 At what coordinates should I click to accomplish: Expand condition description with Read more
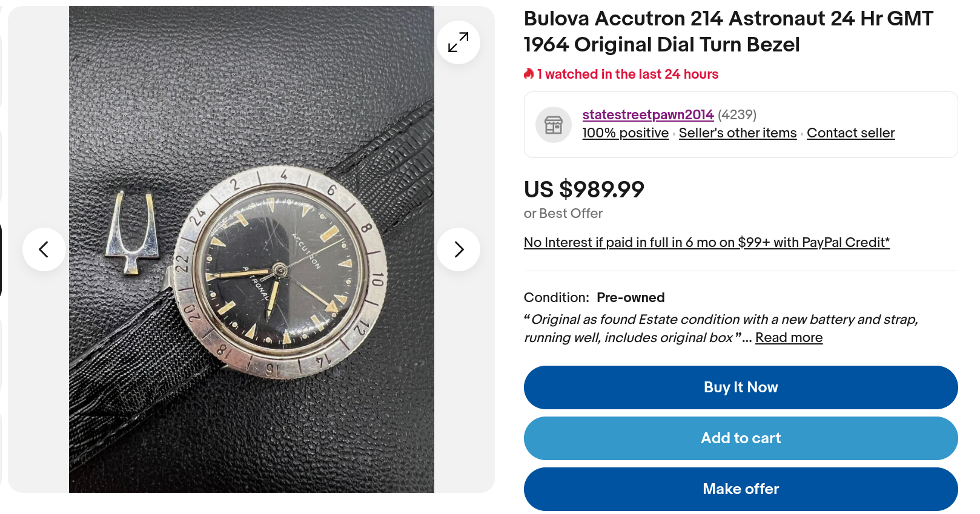[x=789, y=338]
